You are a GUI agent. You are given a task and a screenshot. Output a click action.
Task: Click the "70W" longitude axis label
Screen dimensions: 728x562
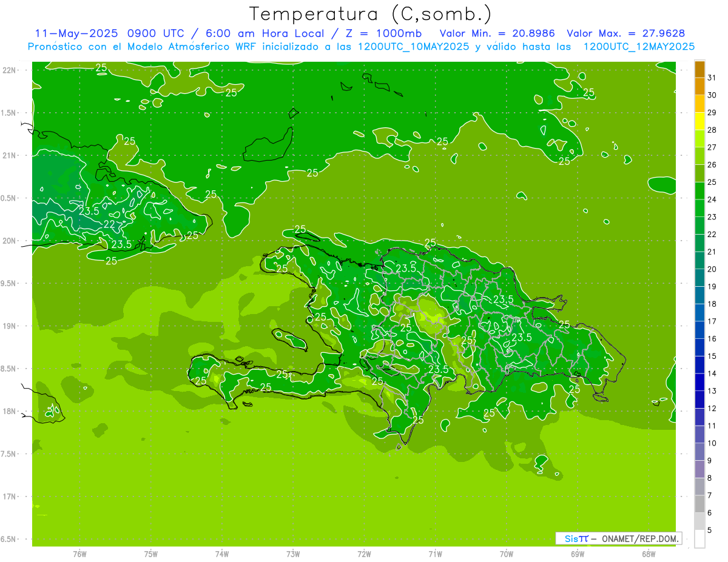(x=507, y=554)
